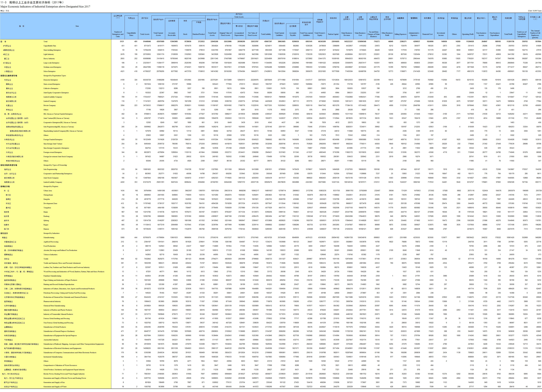Click the 'Financial Cost' column header

[427, 34]
